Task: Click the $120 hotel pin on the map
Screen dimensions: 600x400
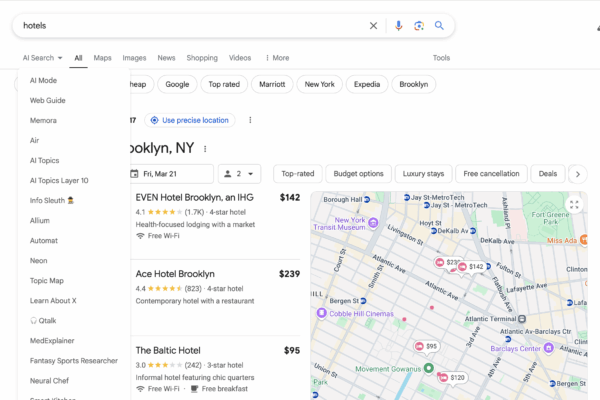Action: [x=453, y=378]
